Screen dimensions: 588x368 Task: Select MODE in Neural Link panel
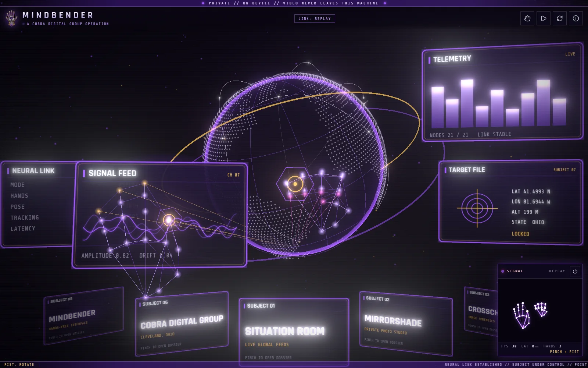pos(17,185)
